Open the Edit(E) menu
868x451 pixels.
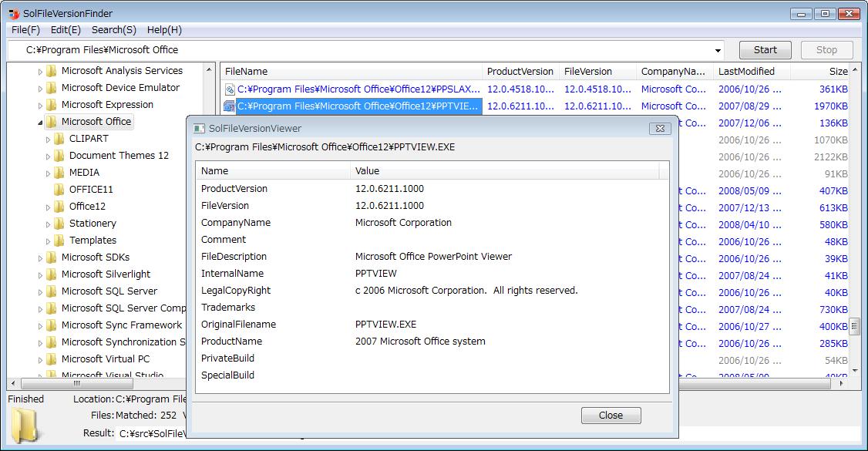(66, 30)
